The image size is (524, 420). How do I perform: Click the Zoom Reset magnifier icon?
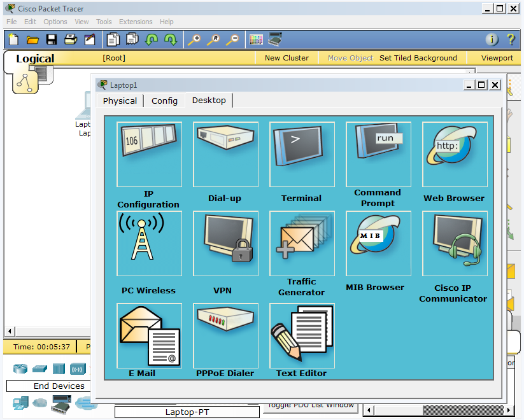(213, 39)
